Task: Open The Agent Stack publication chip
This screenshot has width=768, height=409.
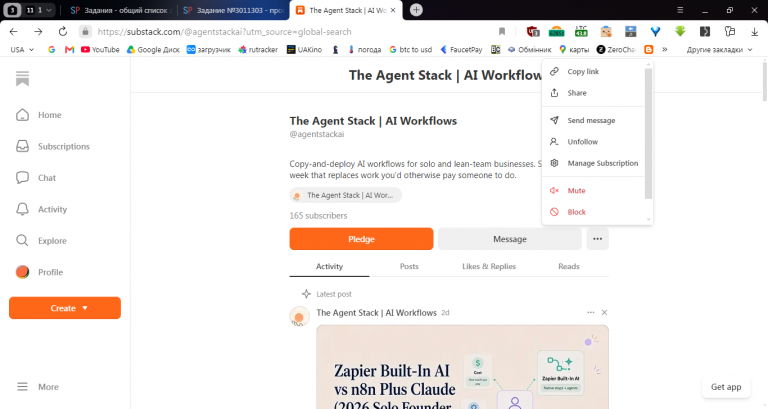Action: pyautogui.click(x=345, y=195)
